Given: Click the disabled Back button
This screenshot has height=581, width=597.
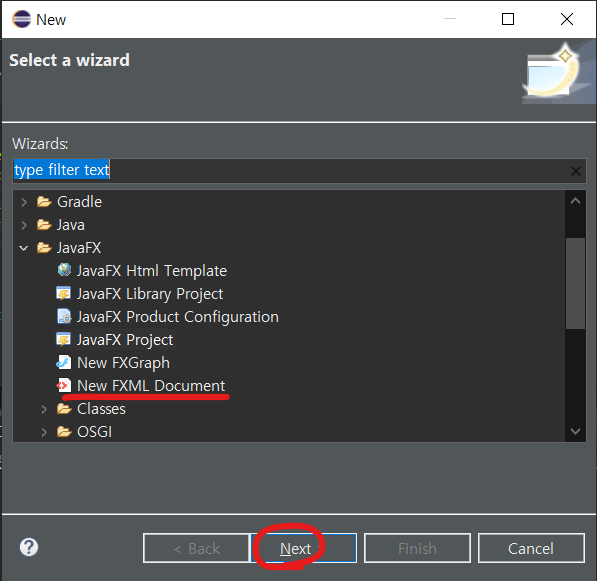Looking at the screenshot, I should pyautogui.click(x=196, y=548).
